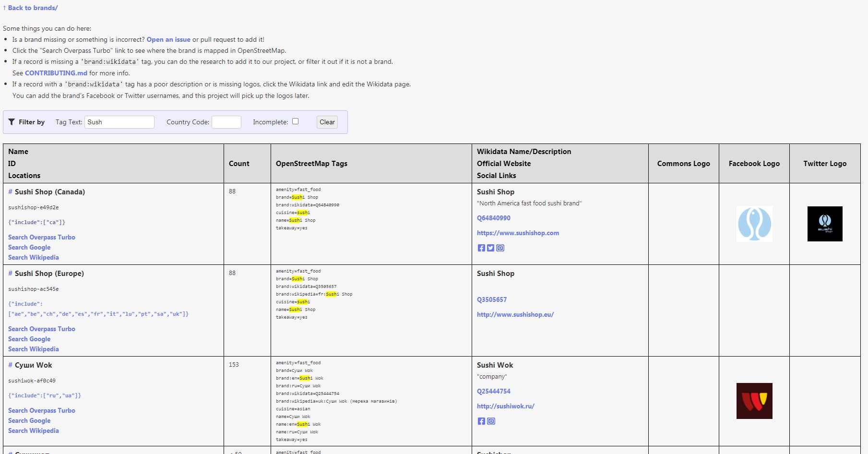Screen dimensions: 868x454
Task: Open the 'Open an issue' link
Action: click(x=168, y=39)
